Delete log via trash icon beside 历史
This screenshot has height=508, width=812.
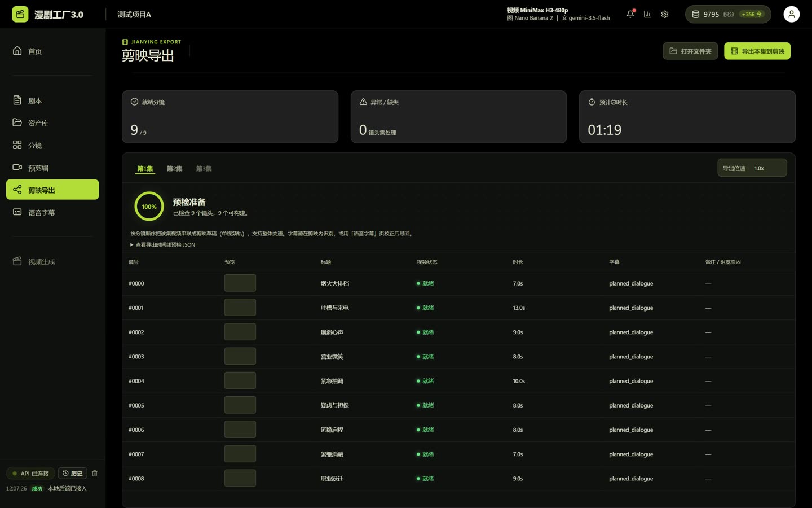pyautogui.click(x=95, y=473)
